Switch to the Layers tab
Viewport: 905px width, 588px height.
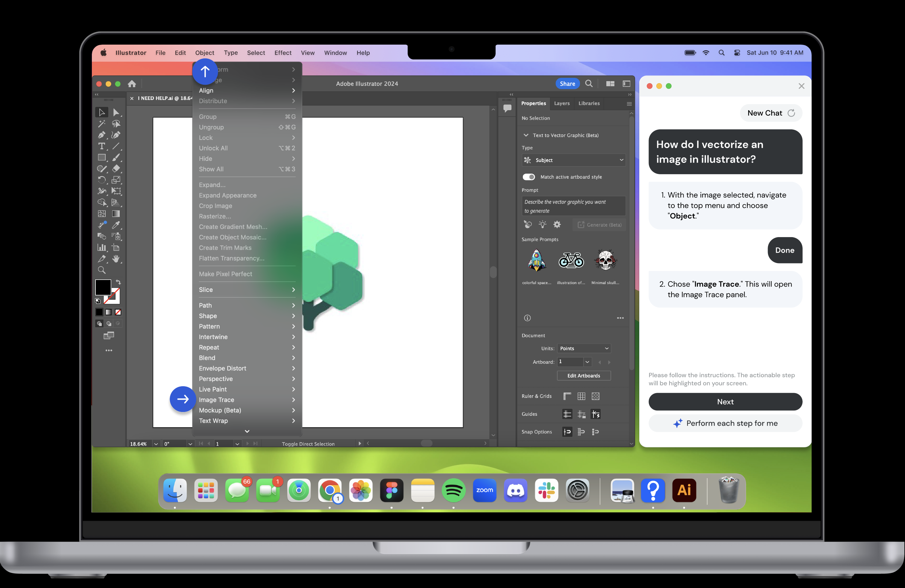(562, 104)
